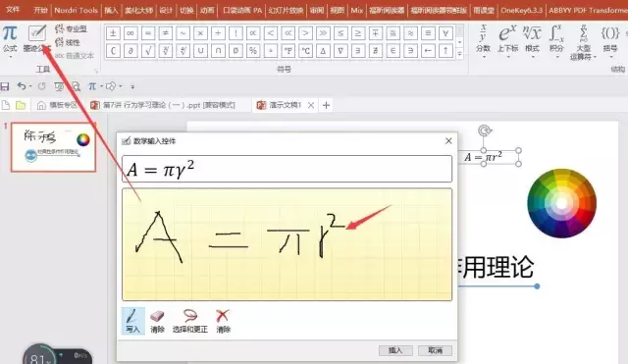Switch to the 幻灯片放映 slideshow tab
The image size is (628, 364).
click(286, 10)
